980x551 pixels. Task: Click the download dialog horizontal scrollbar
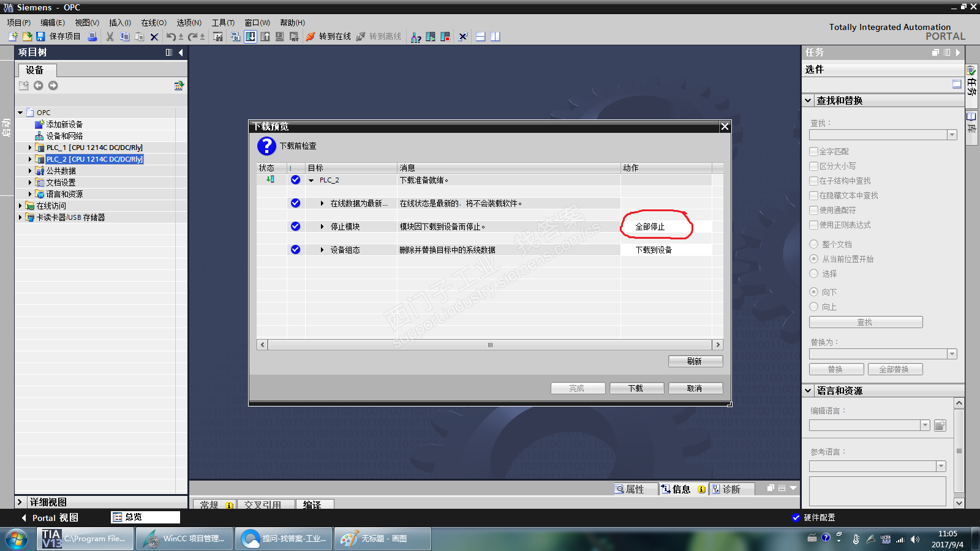(x=490, y=345)
